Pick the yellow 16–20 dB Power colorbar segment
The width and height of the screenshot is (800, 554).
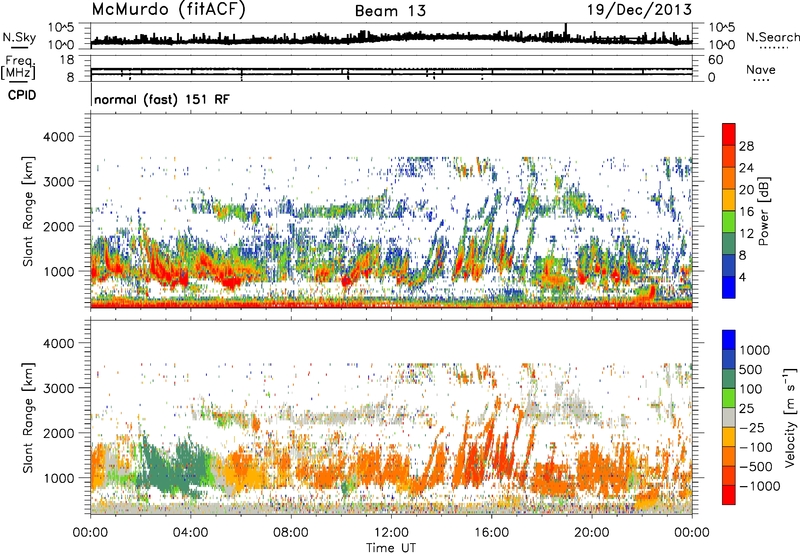coord(729,200)
